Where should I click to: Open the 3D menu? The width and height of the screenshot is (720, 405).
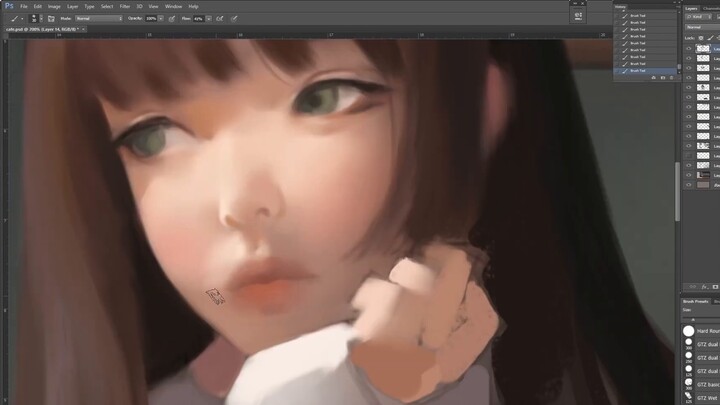(139, 6)
